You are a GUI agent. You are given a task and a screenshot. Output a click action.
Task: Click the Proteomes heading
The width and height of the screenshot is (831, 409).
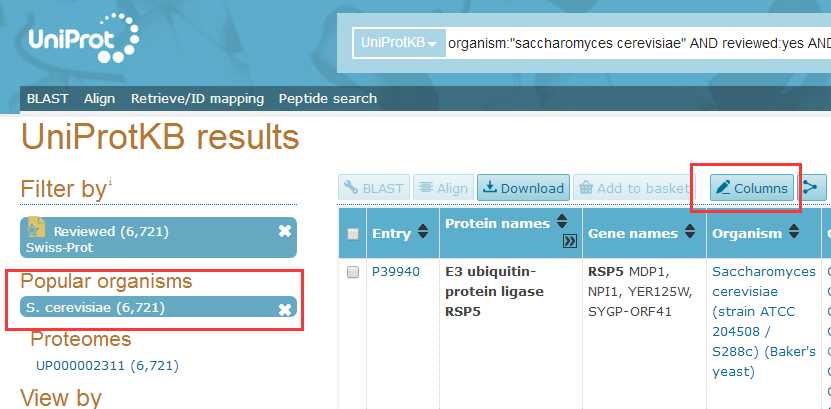click(81, 339)
